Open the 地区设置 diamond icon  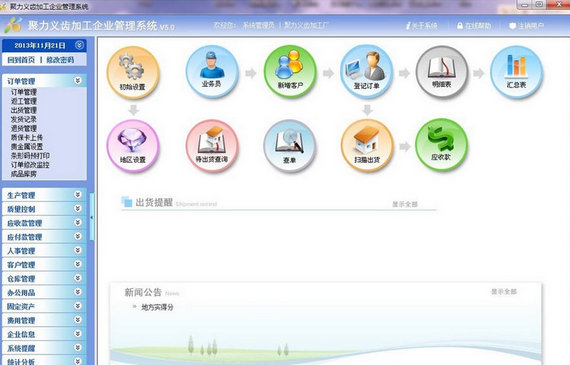(x=133, y=146)
